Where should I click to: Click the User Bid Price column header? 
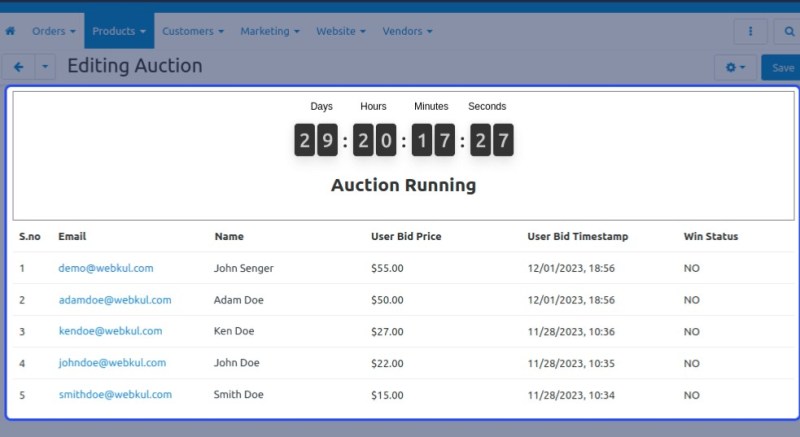406,237
